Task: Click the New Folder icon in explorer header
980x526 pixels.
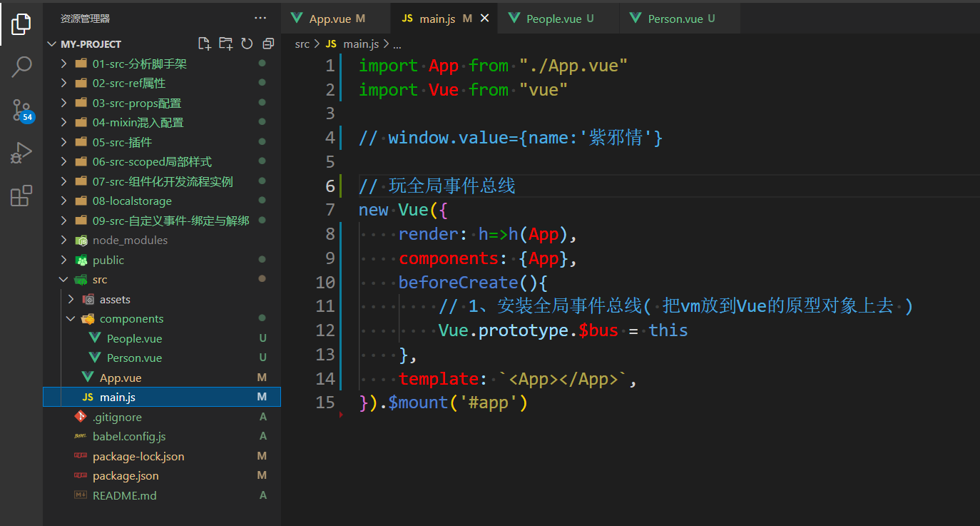Action: point(226,44)
